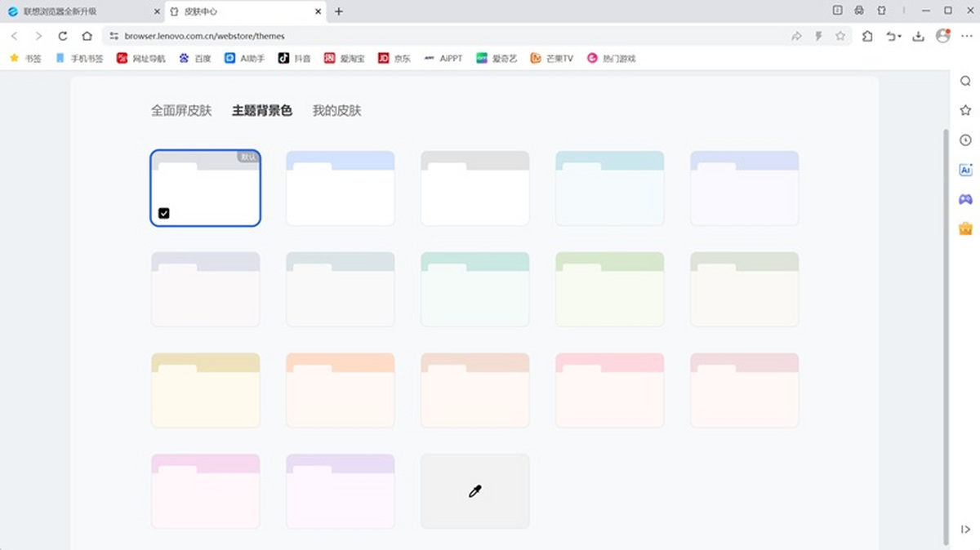Open favorites star in right sidebar
This screenshot has height=550, width=980.
pyautogui.click(x=965, y=110)
